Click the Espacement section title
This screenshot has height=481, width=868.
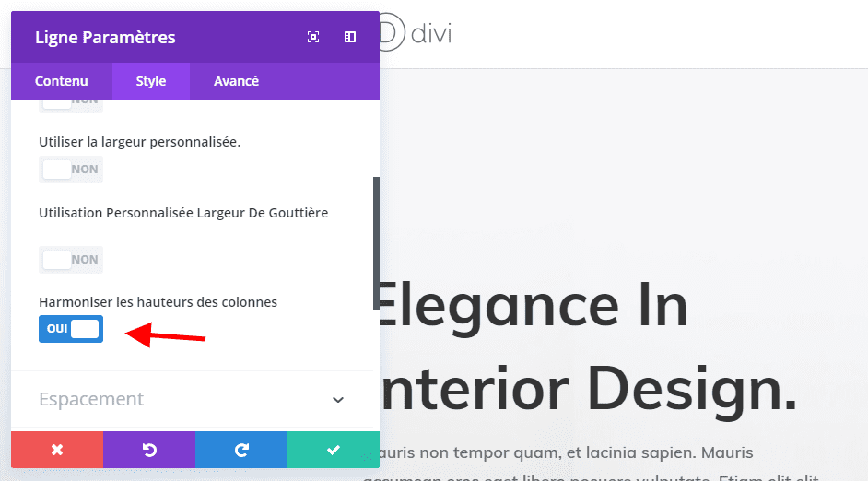tap(91, 399)
